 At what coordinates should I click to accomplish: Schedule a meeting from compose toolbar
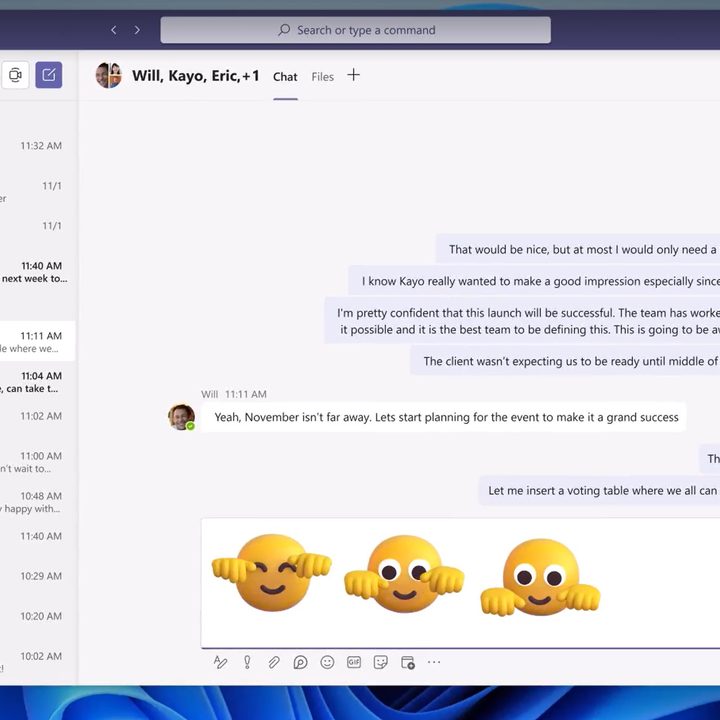[407, 662]
